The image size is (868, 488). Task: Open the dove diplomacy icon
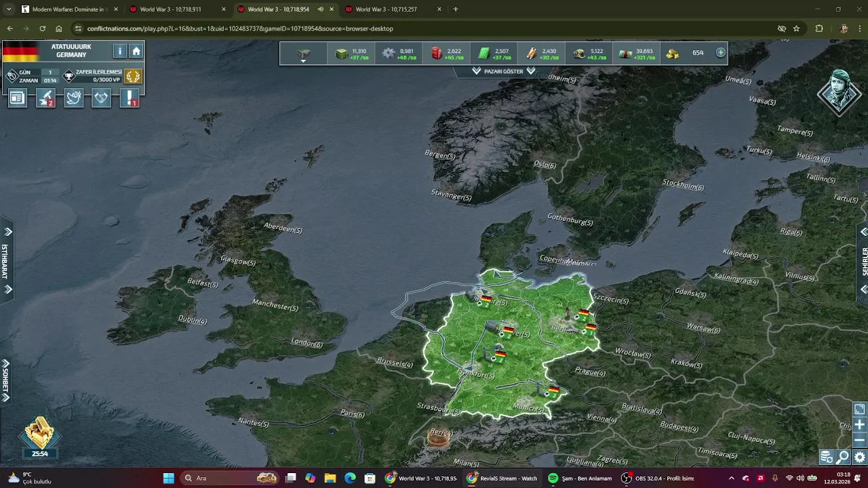[x=73, y=98]
